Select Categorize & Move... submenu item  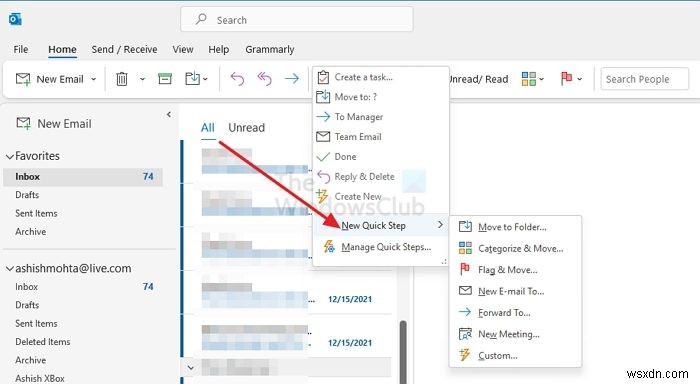[515, 248]
